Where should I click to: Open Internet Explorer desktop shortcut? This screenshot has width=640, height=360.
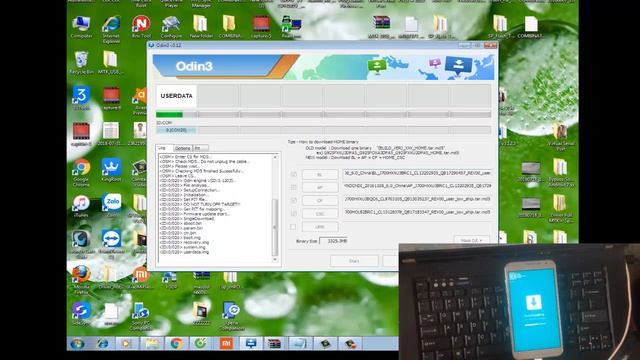[x=111, y=29]
